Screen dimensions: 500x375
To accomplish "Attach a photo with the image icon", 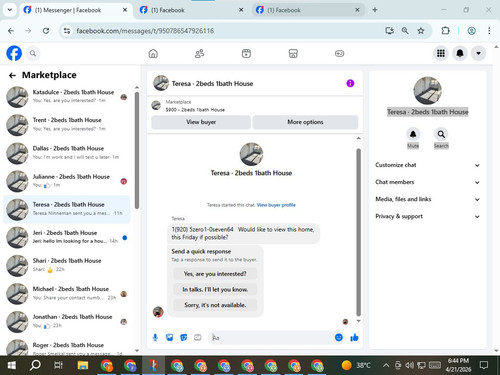I will point(169,338).
